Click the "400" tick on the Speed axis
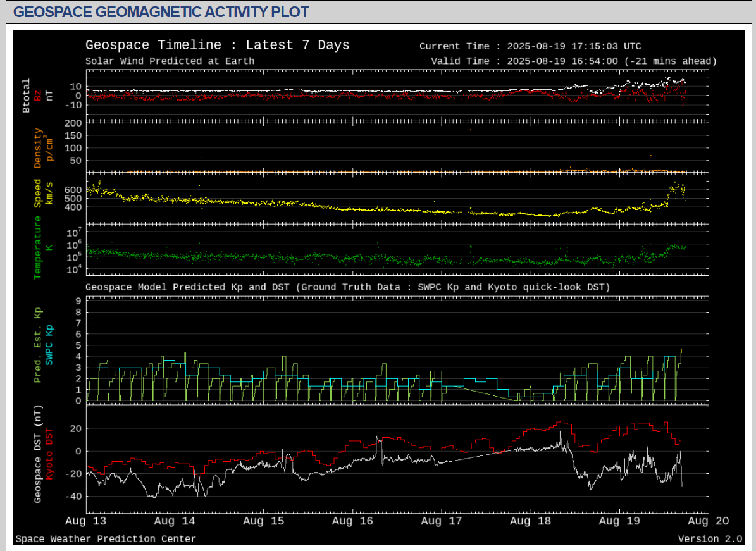Image resolution: width=756 pixels, height=551 pixels. point(73,207)
